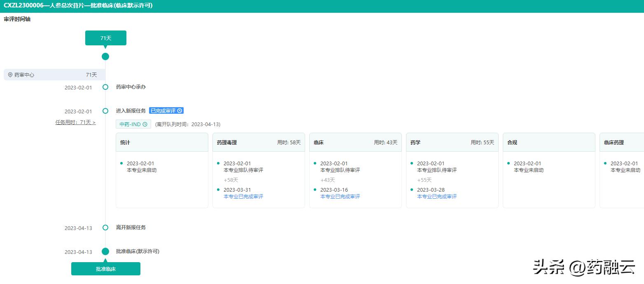Click the filled timeline dot below the 71天 badge
This screenshot has height=284, width=644.
105,56
